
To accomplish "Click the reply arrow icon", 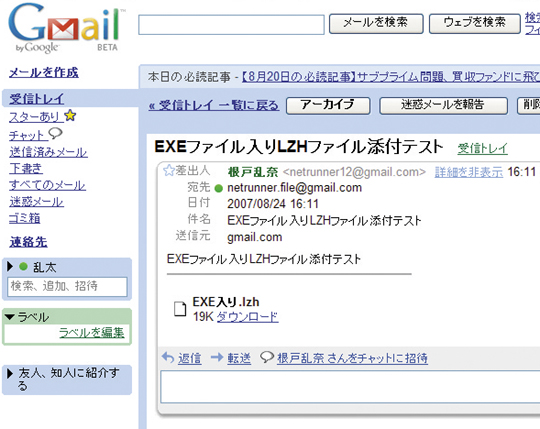I will (168, 357).
